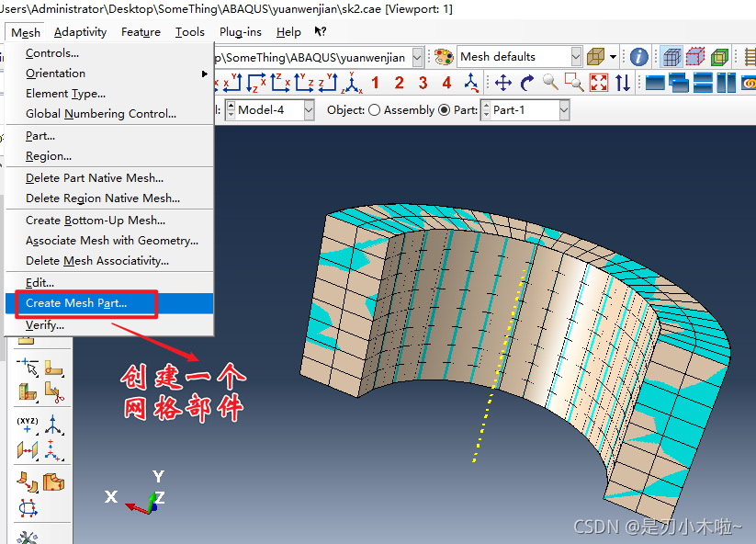This screenshot has width=756, height=544.
Task: Click the Part-1 spinner arrows
Action: [x=486, y=110]
